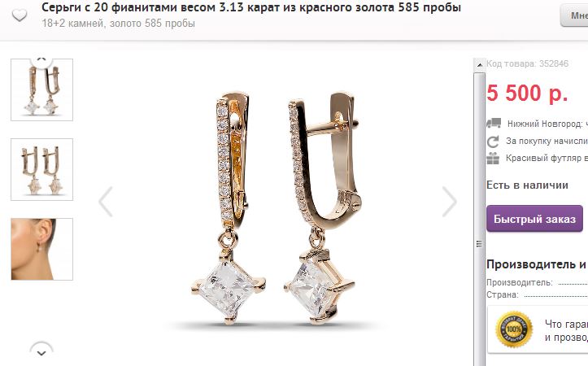Click the scrollbar grip handle
Viewport: 588px width, 366px height.
tap(479, 244)
